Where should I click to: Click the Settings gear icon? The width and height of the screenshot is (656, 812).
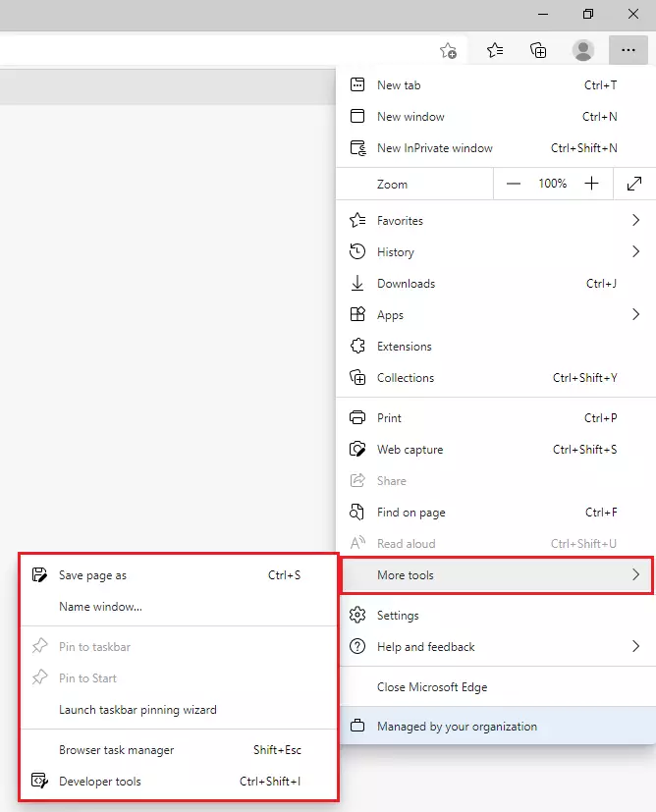[357, 616]
